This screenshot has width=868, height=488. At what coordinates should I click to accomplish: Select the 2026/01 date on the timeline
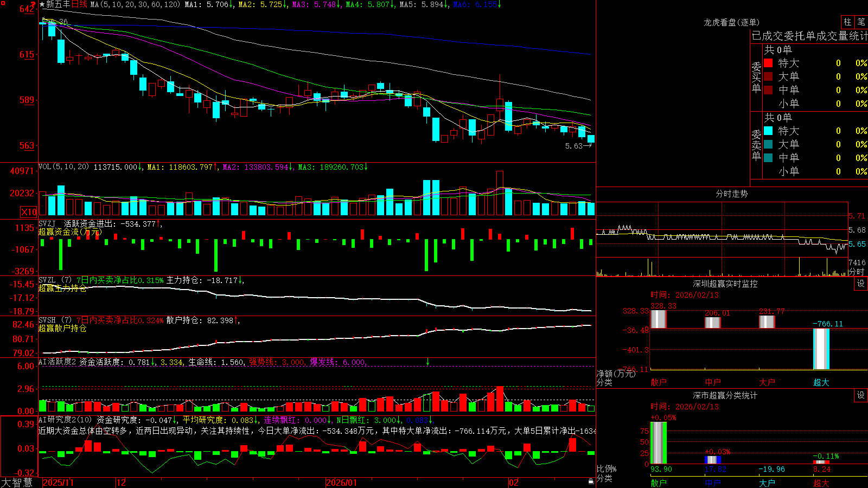click(342, 483)
